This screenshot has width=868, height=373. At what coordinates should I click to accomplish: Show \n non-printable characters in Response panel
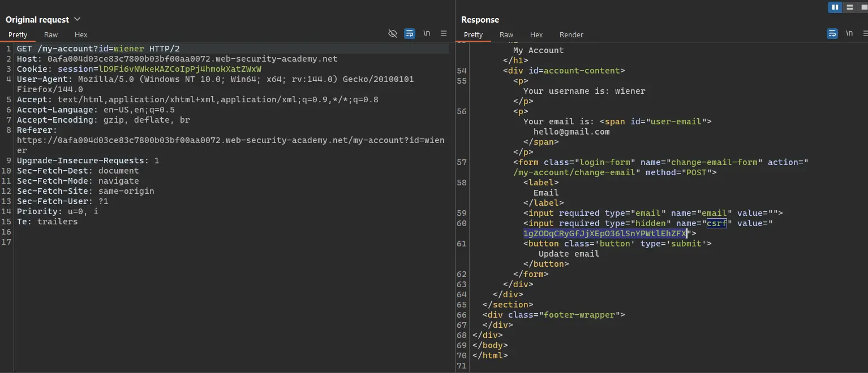[849, 34]
